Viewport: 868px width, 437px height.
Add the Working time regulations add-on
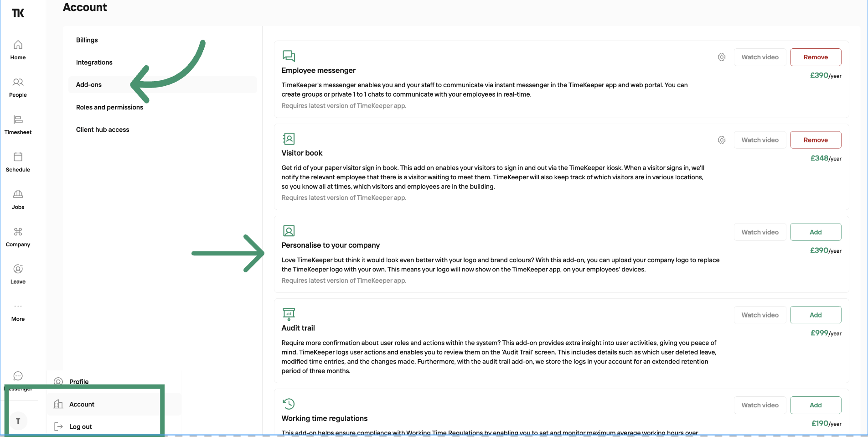coord(816,405)
